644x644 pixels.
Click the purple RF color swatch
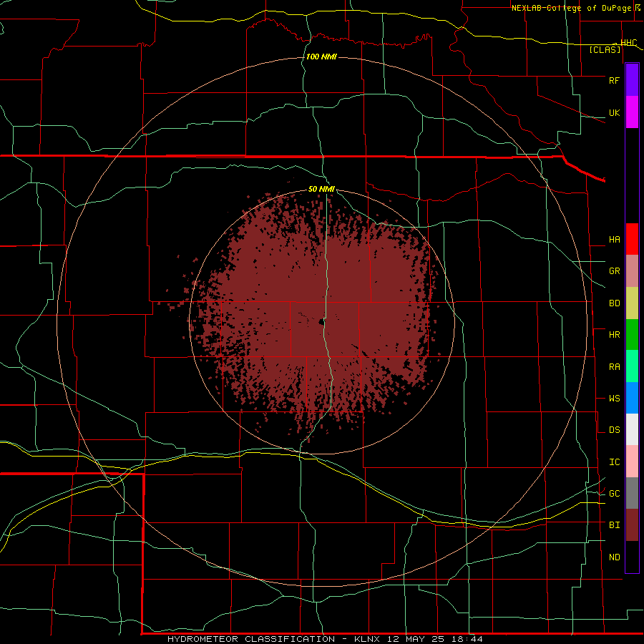[632, 79]
